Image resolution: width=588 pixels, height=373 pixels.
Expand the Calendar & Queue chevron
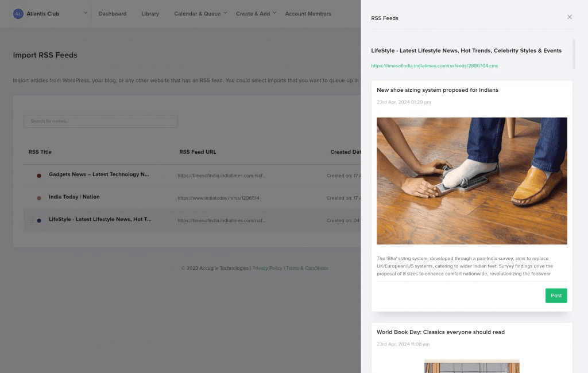[225, 13]
